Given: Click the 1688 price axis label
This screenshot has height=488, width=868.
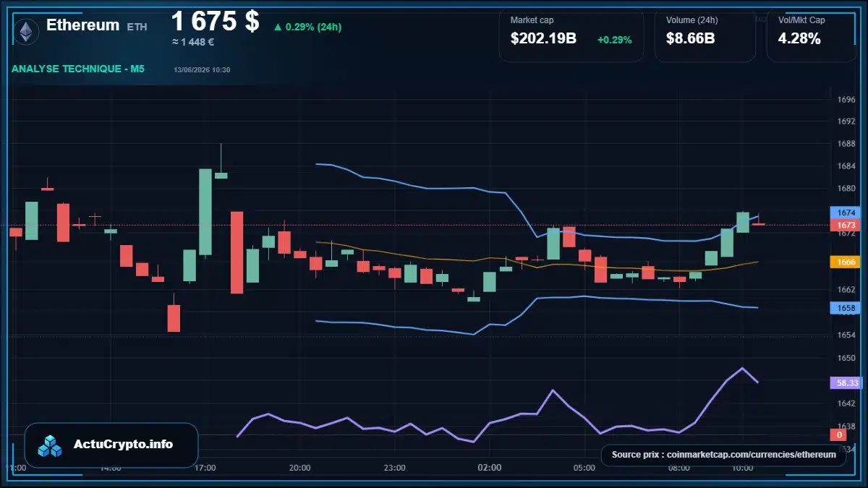Looking at the screenshot, I should pyautogui.click(x=846, y=144).
